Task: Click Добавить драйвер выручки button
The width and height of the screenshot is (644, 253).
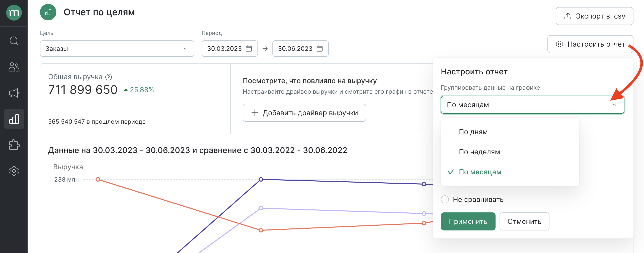Action: 304,113
